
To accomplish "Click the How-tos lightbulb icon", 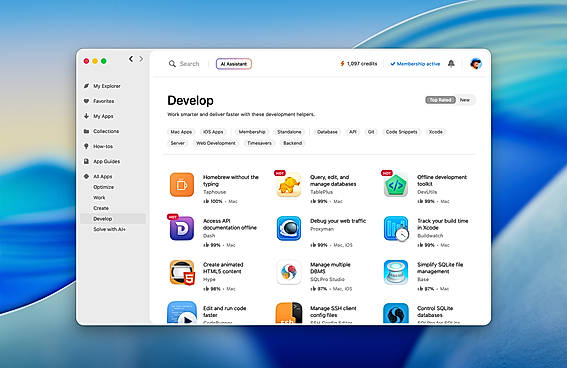I will tap(86, 146).
